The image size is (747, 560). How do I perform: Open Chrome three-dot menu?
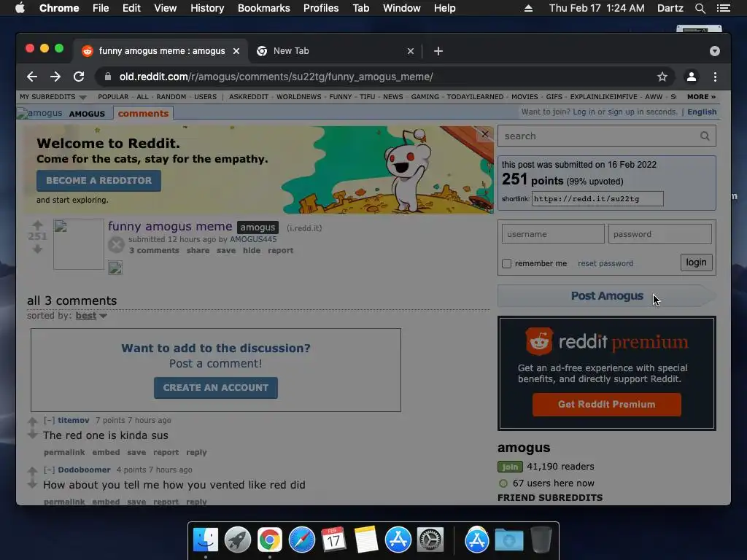[715, 77]
